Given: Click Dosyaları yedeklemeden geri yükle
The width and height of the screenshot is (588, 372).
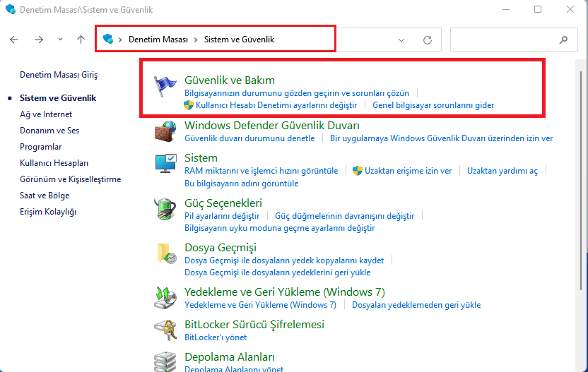Looking at the screenshot, I should pyautogui.click(x=416, y=305).
